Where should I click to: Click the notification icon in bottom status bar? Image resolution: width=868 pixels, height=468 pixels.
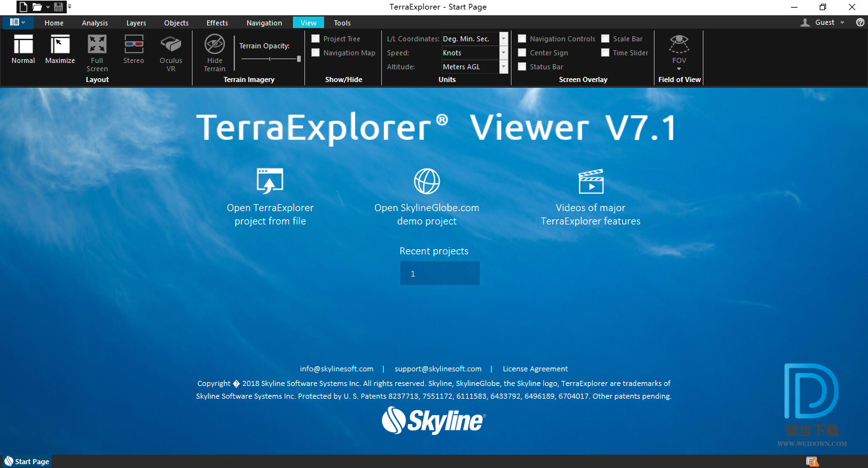pos(811,461)
